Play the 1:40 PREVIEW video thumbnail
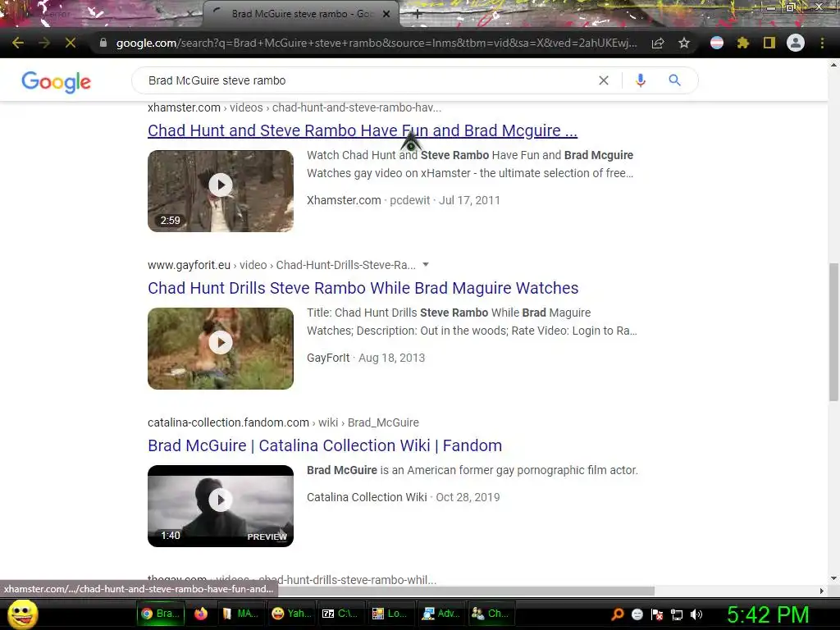The width and height of the screenshot is (840, 630). coord(221,506)
